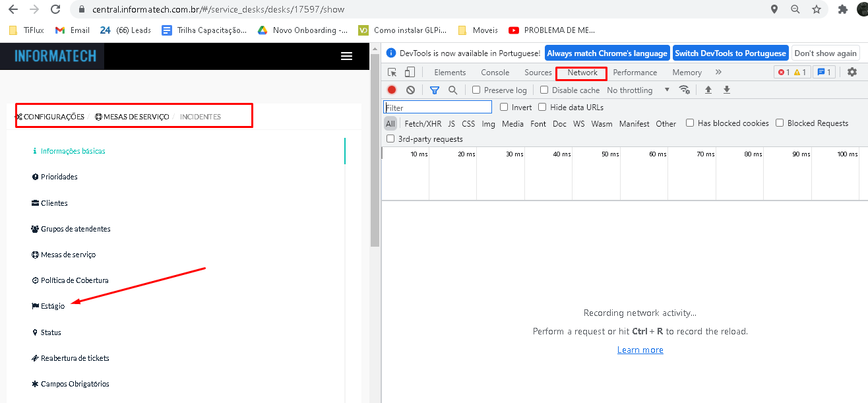This screenshot has width=868, height=403.
Task: Click the network Filter text field
Action: point(438,107)
